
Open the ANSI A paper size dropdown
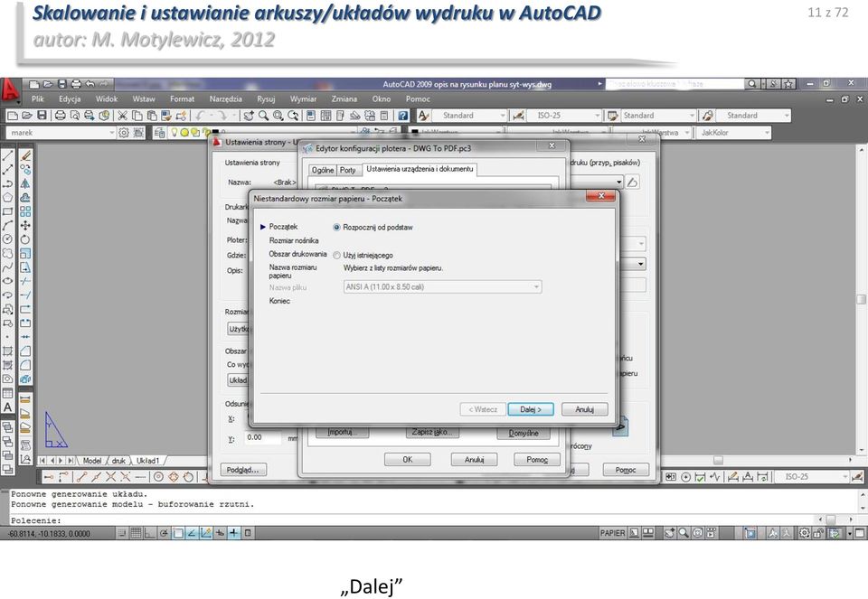click(x=442, y=287)
